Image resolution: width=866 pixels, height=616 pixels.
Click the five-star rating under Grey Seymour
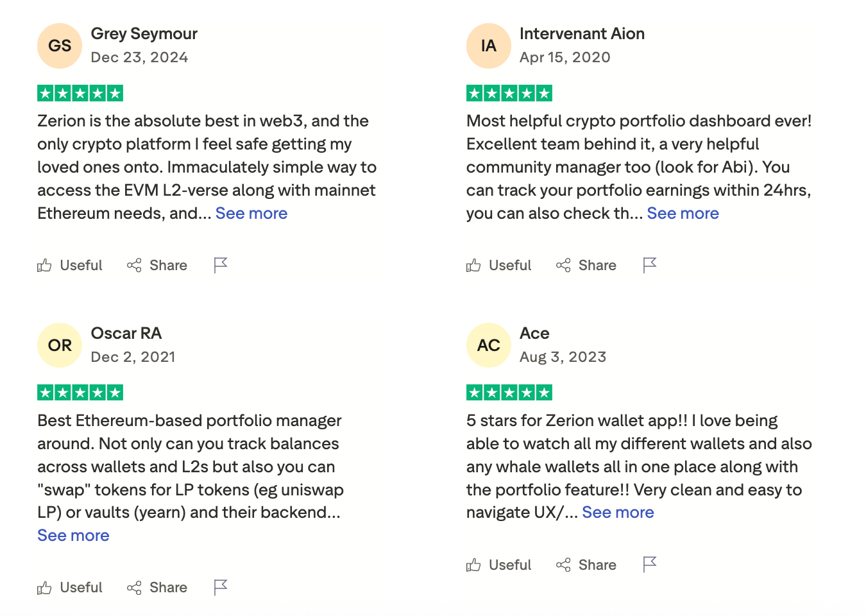click(x=80, y=92)
